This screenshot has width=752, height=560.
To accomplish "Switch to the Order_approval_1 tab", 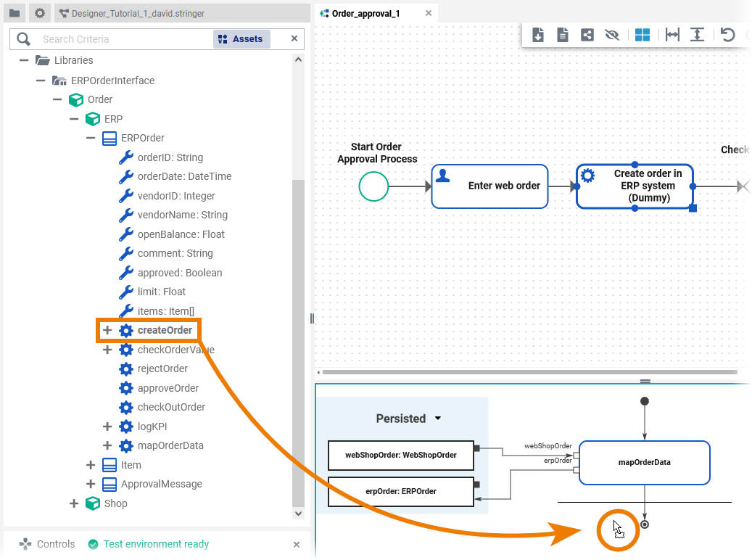I will [365, 13].
